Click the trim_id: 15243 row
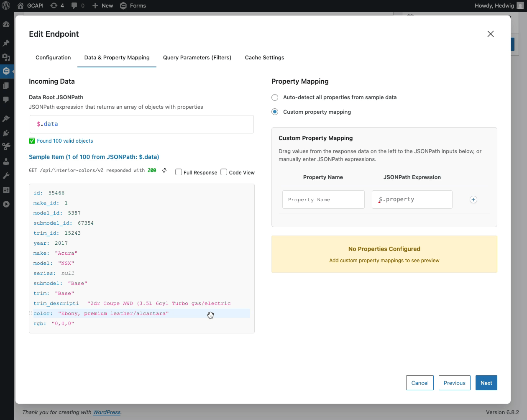 (x=142, y=233)
